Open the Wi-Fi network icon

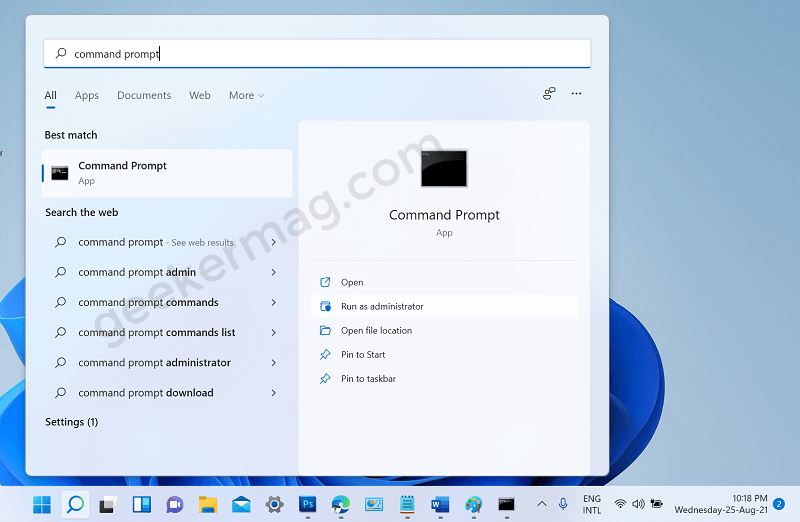[x=620, y=504]
